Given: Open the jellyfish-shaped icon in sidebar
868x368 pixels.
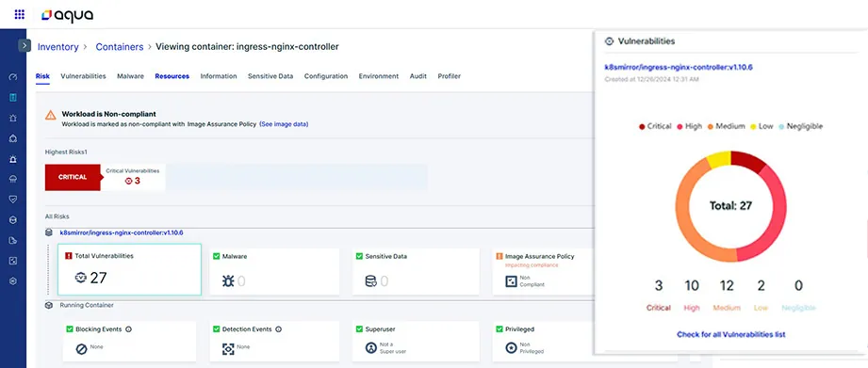Looking at the screenshot, I should coord(13,179).
